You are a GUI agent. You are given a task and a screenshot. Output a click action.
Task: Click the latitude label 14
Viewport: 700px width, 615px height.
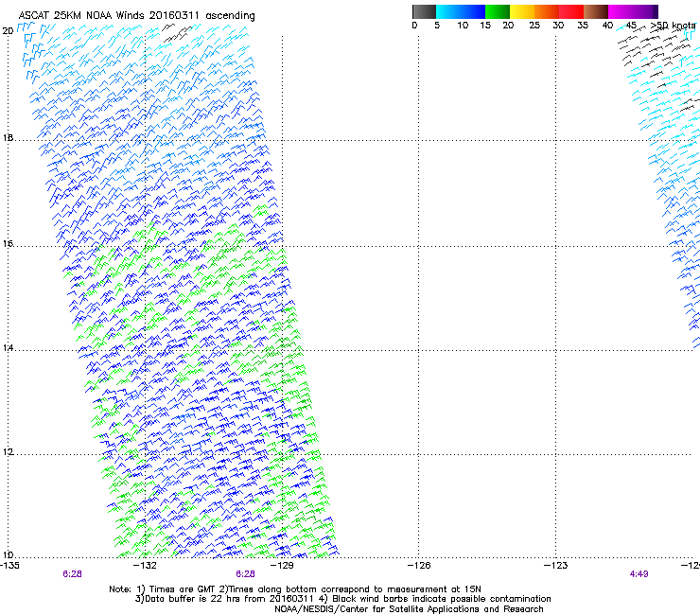(x=8, y=347)
